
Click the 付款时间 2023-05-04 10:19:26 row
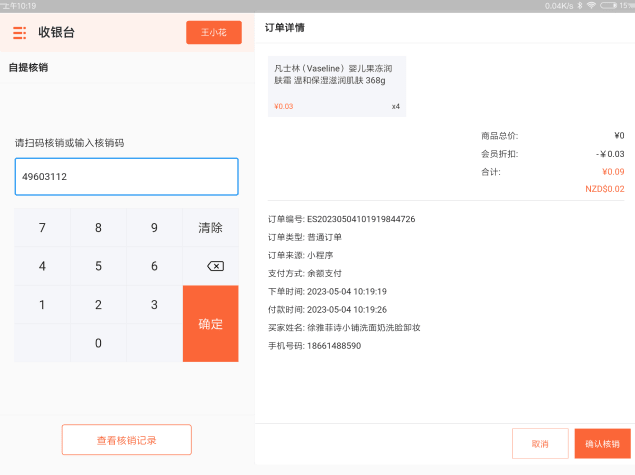(327, 310)
